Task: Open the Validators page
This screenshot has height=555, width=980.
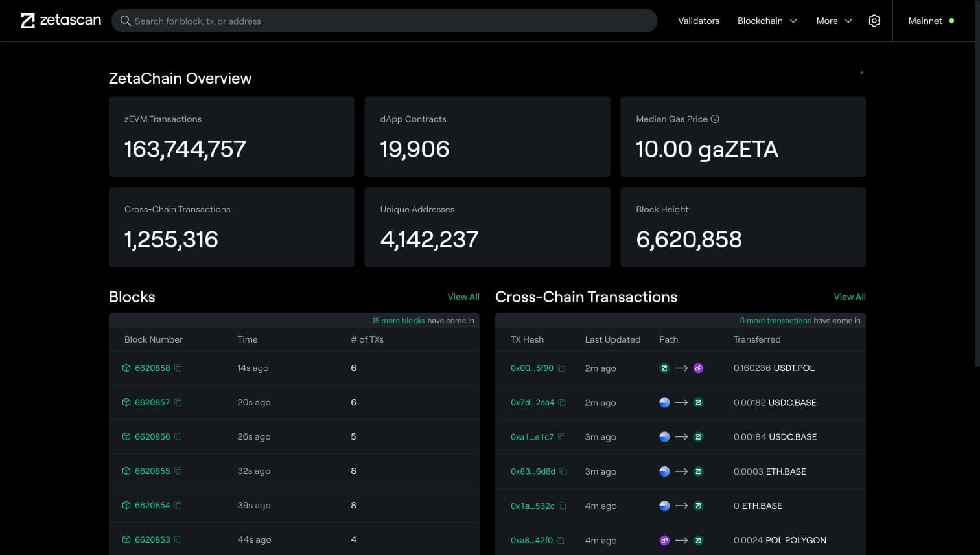Action: tap(699, 21)
